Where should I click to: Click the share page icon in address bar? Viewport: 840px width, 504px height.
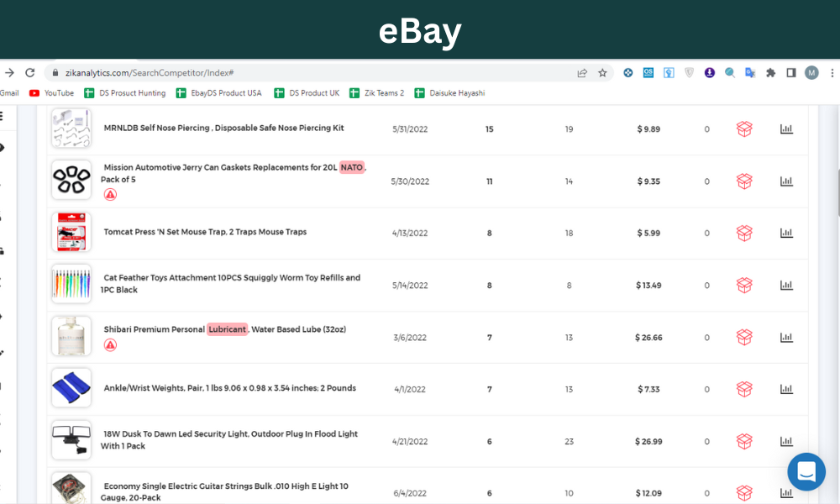582,73
